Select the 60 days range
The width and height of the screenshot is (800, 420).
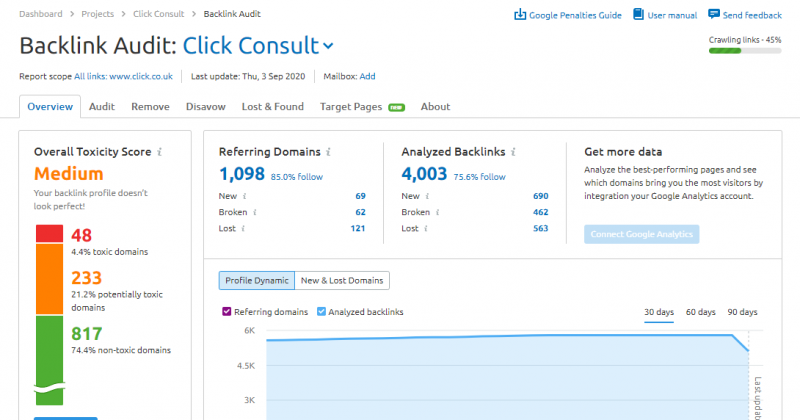click(701, 312)
